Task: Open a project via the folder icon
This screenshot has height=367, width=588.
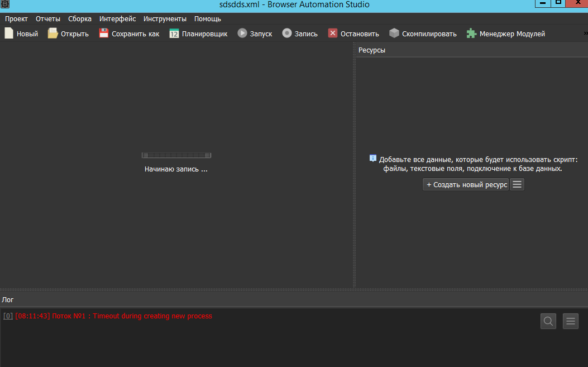Action: [52, 34]
